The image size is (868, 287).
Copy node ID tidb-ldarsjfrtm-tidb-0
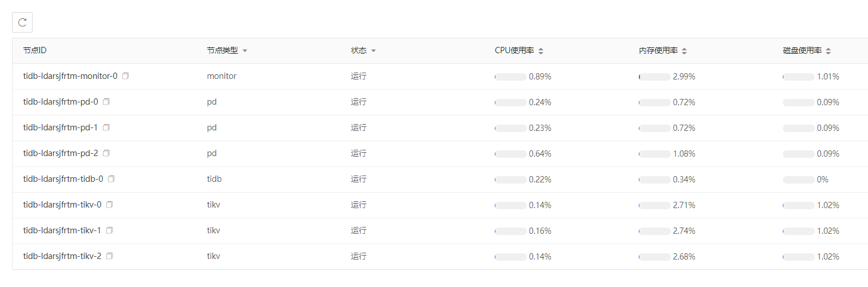point(111,179)
